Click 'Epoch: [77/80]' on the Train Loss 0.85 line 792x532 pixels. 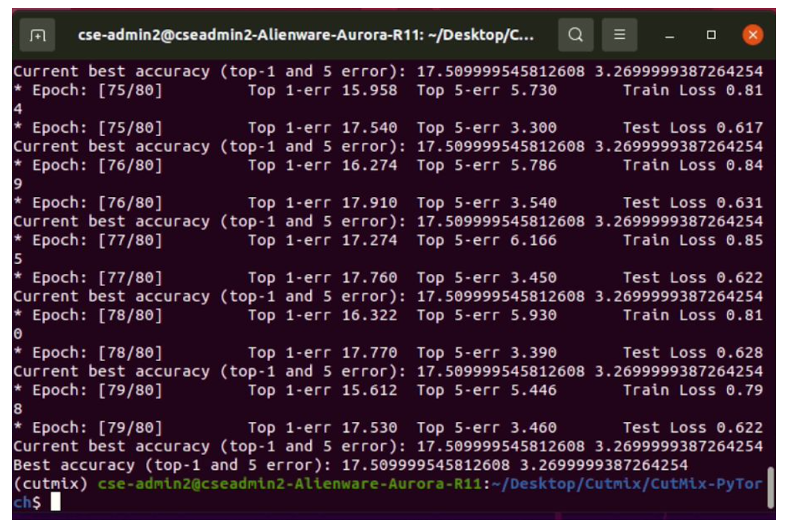97,240
